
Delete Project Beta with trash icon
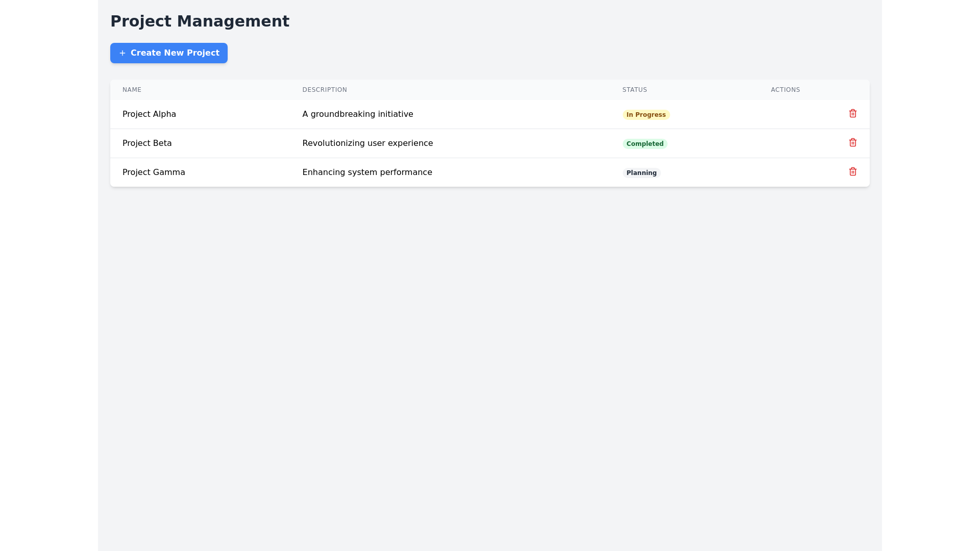click(x=852, y=142)
